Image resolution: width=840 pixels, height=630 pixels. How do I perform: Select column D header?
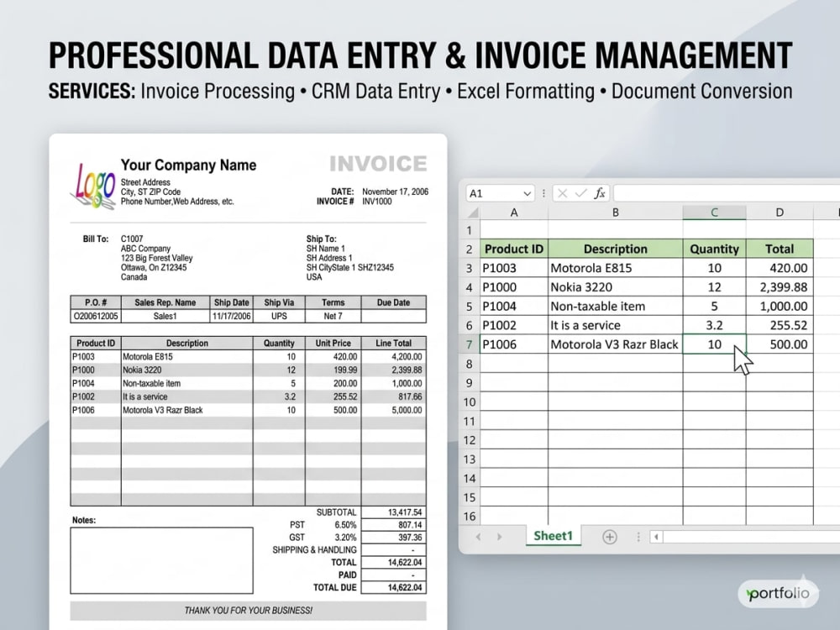pyautogui.click(x=780, y=213)
